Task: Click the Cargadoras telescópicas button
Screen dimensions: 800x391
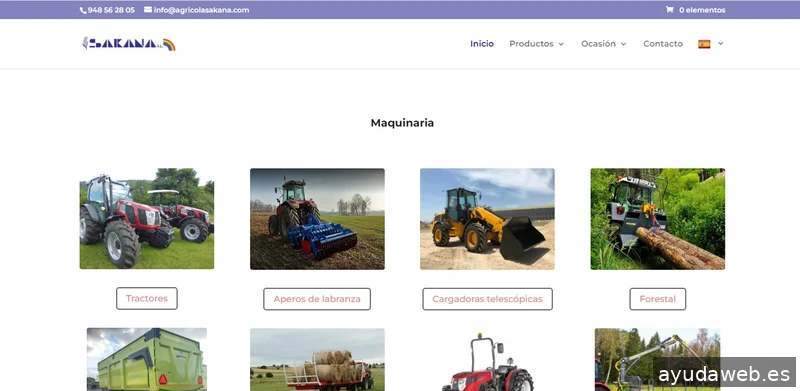Action: click(x=487, y=299)
